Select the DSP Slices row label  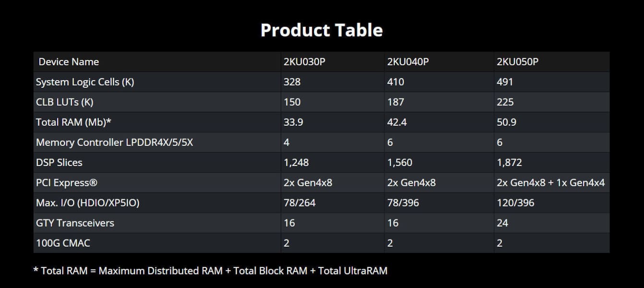point(59,163)
